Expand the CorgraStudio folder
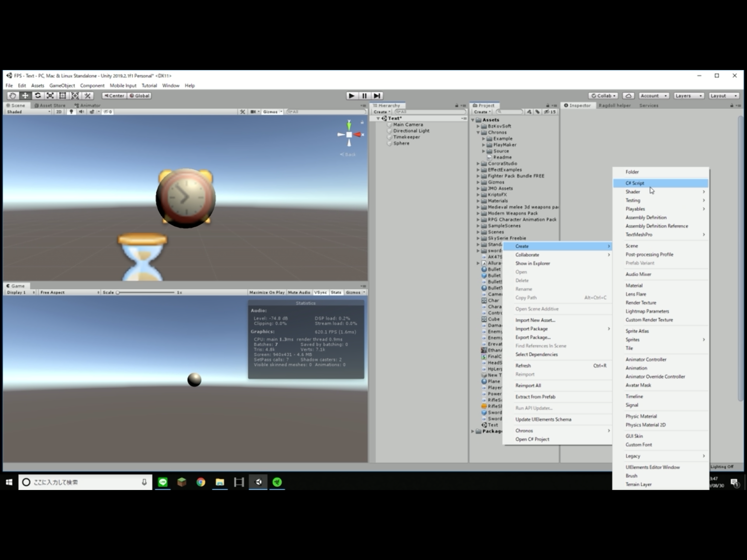The width and height of the screenshot is (747, 560). 478,164
